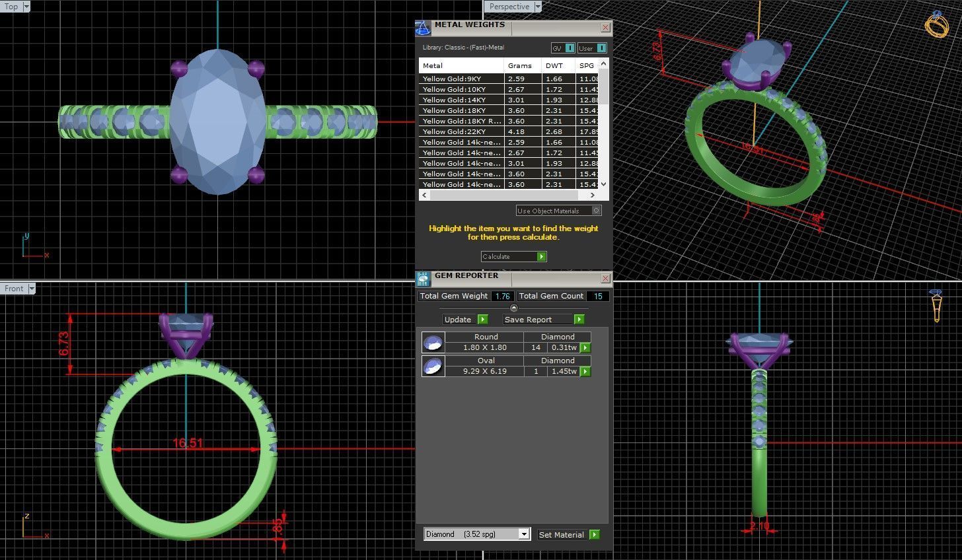Click the Calculate button
The image size is (962, 560).
point(514,257)
